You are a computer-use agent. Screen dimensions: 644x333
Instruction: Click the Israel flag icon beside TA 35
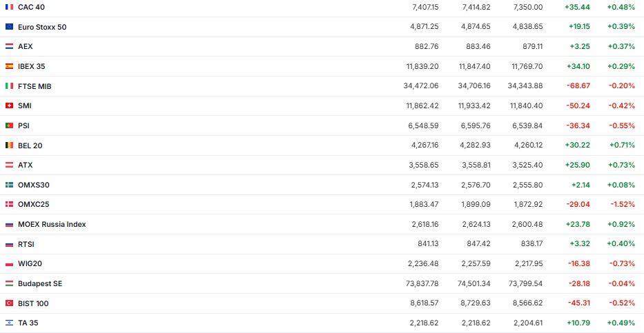click(9, 323)
